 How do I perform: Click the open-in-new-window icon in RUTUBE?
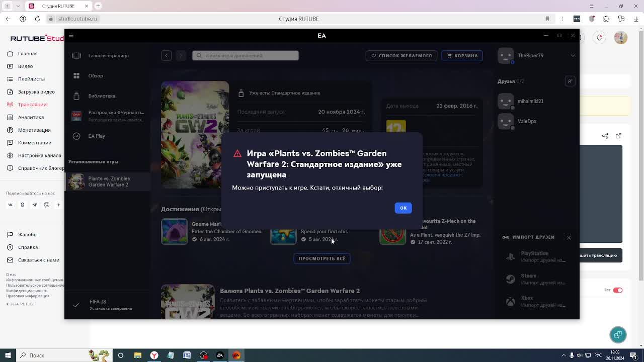point(618,136)
